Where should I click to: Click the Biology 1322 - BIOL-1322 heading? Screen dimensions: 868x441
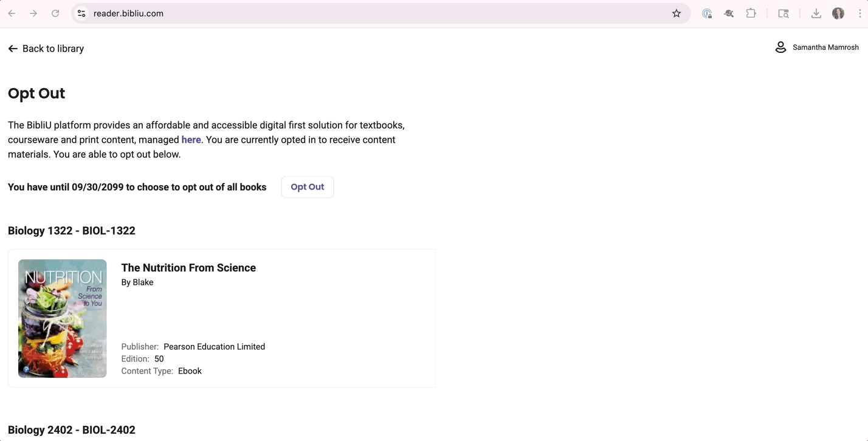[x=72, y=231]
